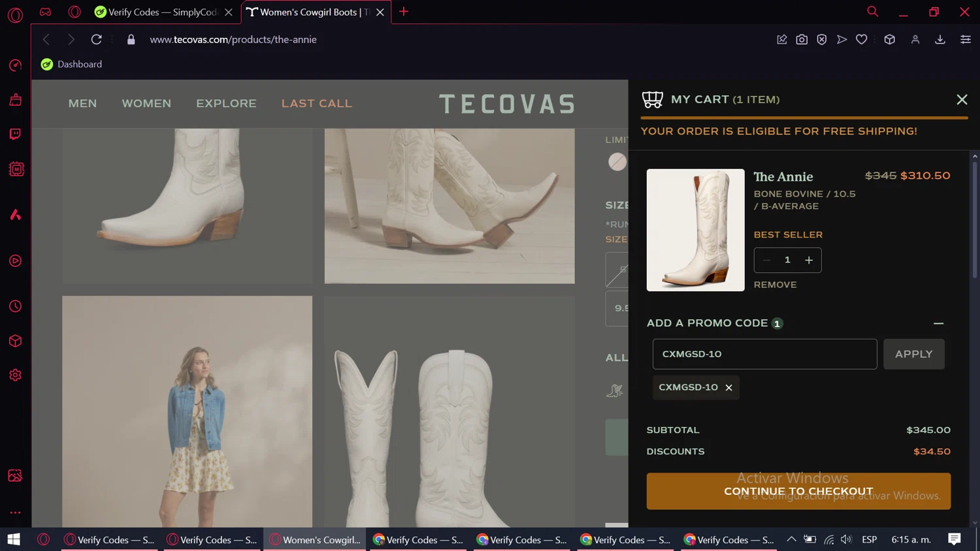Image resolution: width=980 pixels, height=551 pixels.
Task: Open the player icon in sidebar
Action: pyautogui.click(x=15, y=261)
